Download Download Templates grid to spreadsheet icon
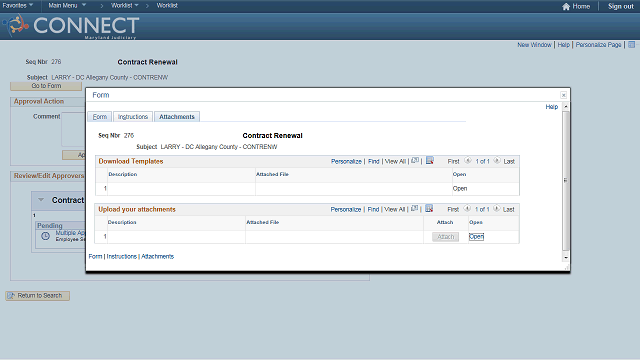 click(x=429, y=160)
